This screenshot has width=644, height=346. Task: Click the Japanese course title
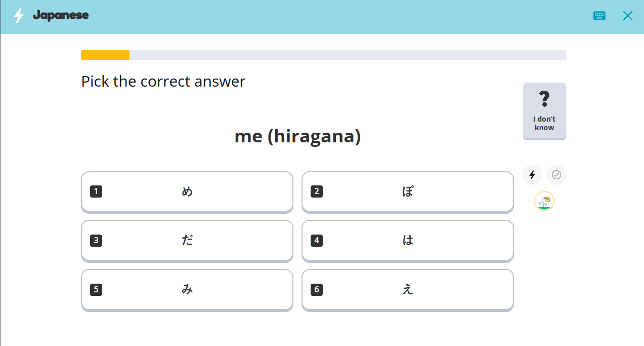pos(61,16)
